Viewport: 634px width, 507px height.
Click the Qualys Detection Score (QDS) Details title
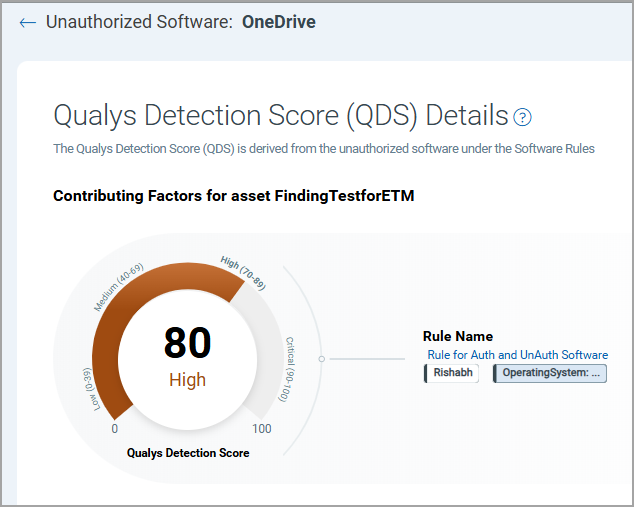click(281, 116)
